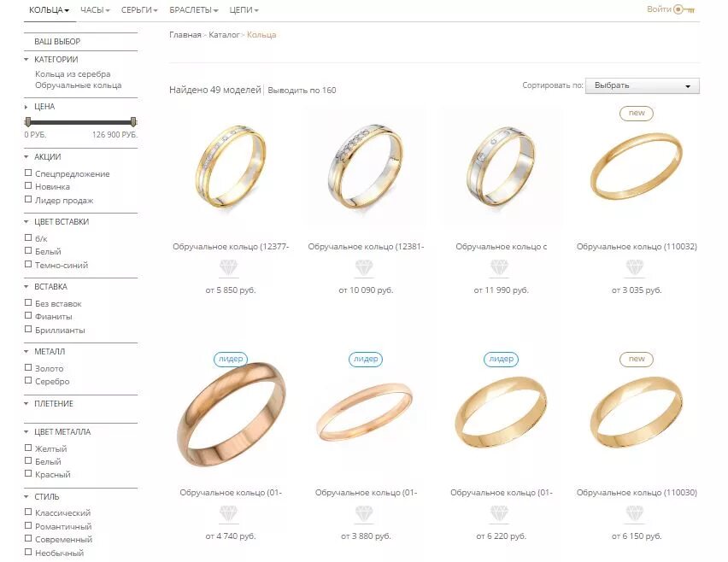Image resolution: width=728 pixels, height=562 pixels.
Task: Click diamond icon under the 10 090 руб. ring
Action: point(364,267)
